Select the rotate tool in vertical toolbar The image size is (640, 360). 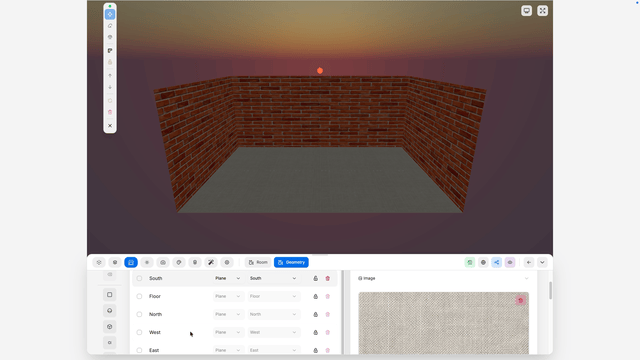(x=110, y=26)
